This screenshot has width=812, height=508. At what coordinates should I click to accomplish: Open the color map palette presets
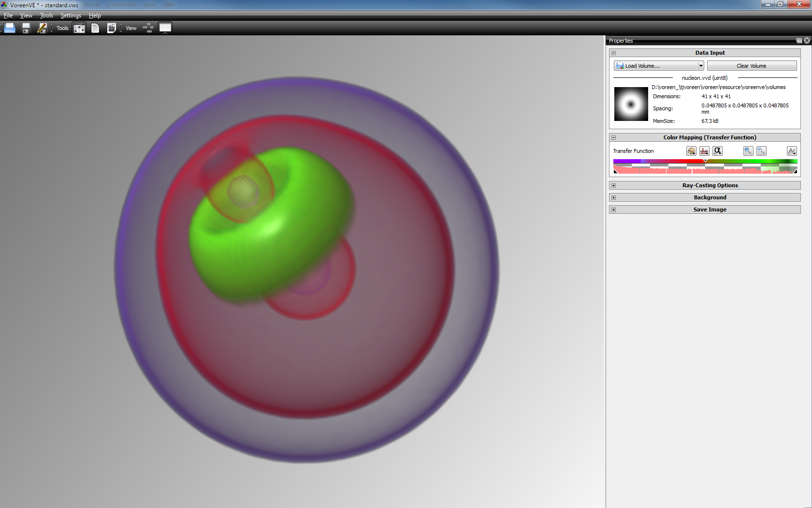(691, 151)
